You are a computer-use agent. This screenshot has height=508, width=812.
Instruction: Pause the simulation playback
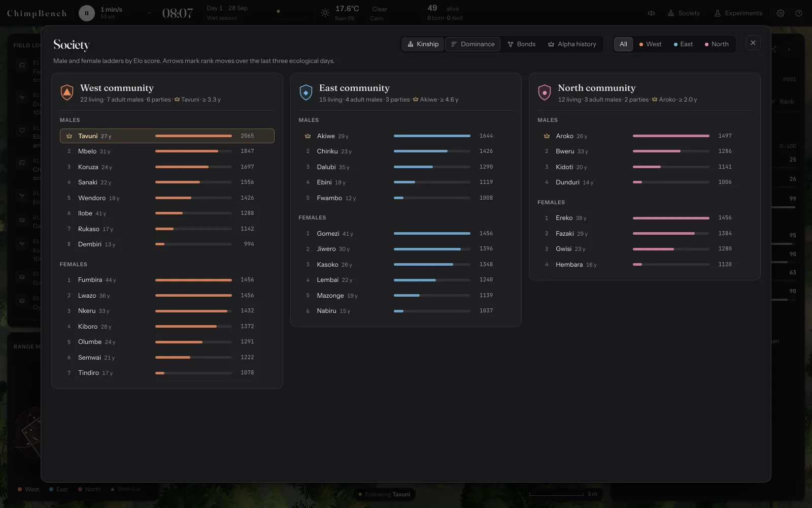(x=86, y=13)
